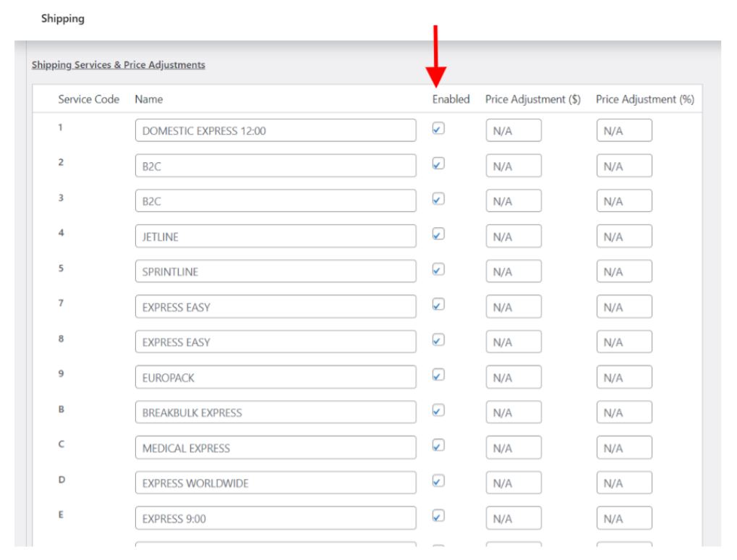Click the SPRINTLINE name field
Viewport: 737px width, 560px height.
[x=276, y=271]
